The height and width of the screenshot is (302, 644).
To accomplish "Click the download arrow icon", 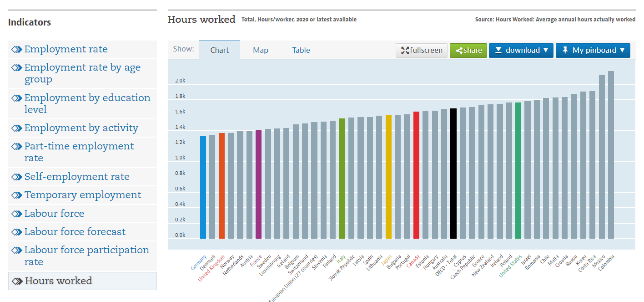I will click(x=498, y=51).
